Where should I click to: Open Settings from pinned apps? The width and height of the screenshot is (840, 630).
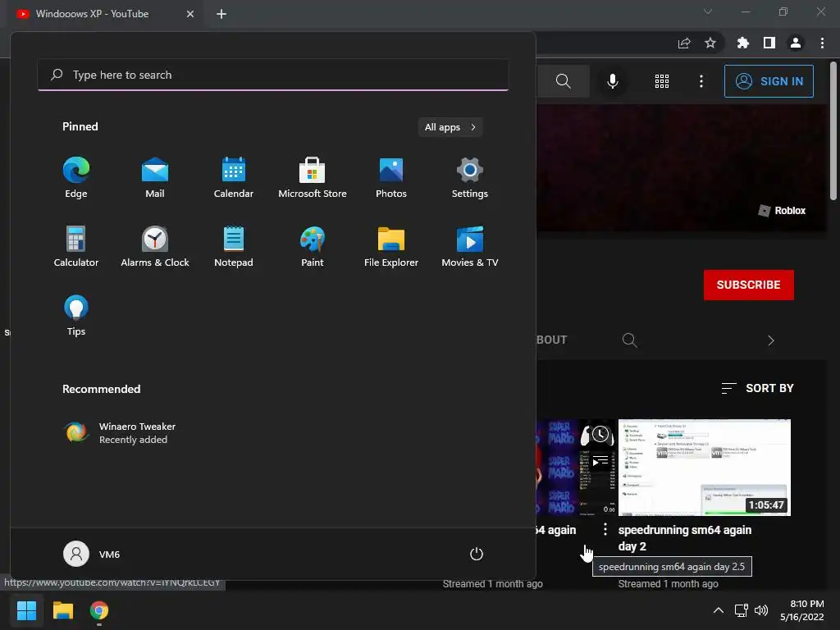click(470, 178)
